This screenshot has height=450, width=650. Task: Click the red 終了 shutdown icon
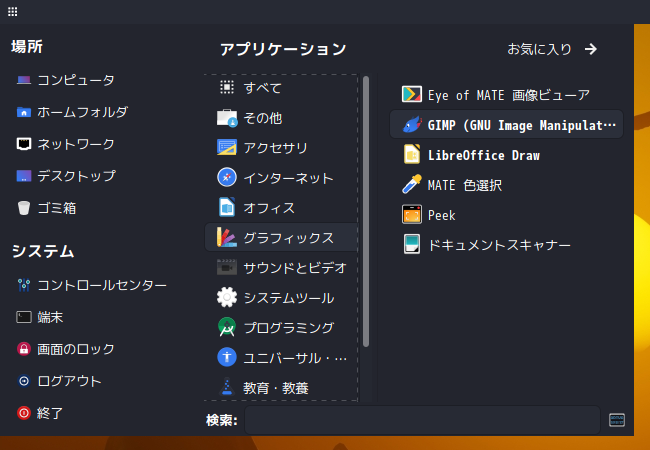click(x=24, y=413)
